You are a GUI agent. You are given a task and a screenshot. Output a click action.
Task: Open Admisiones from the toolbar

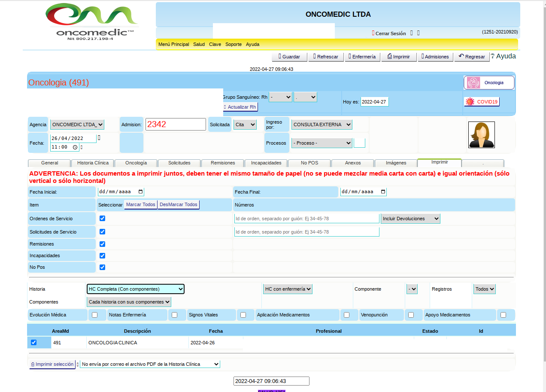[435, 57]
